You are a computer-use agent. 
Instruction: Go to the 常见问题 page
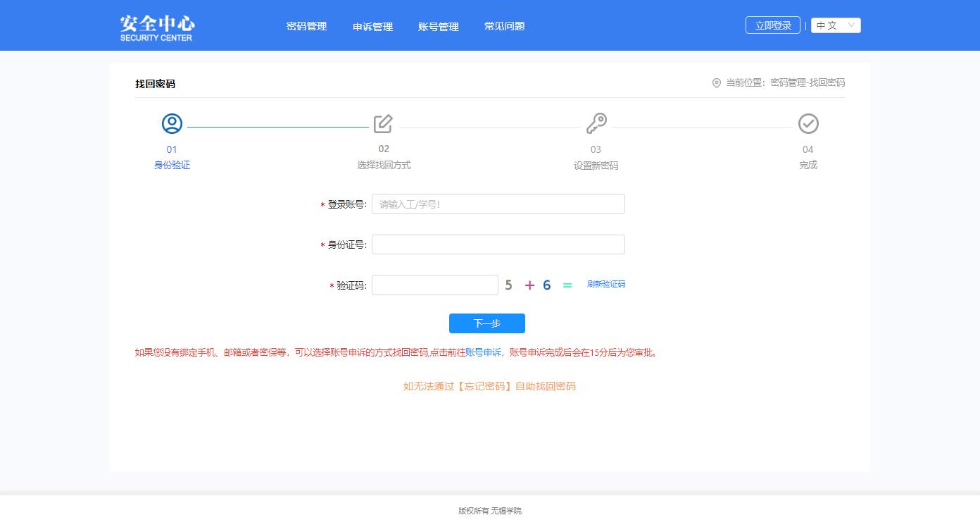tap(504, 26)
